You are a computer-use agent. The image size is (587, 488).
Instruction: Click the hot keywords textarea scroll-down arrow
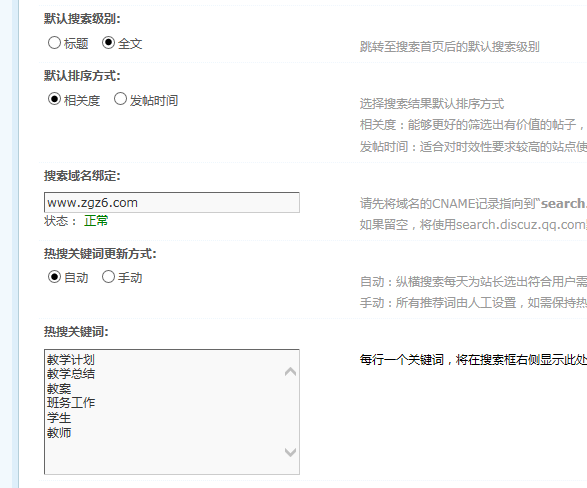[x=290, y=452]
